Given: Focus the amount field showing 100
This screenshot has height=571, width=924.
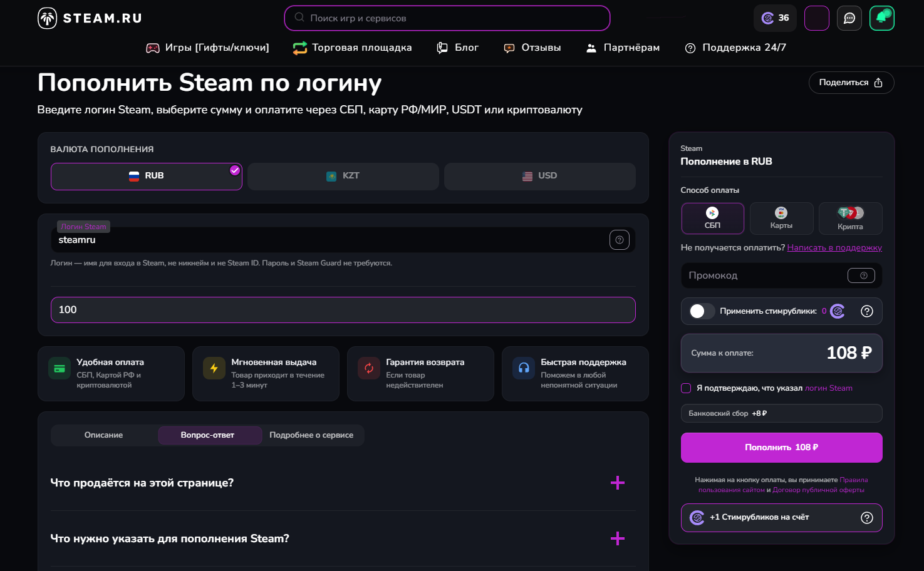Looking at the screenshot, I should pyautogui.click(x=343, y=310).
